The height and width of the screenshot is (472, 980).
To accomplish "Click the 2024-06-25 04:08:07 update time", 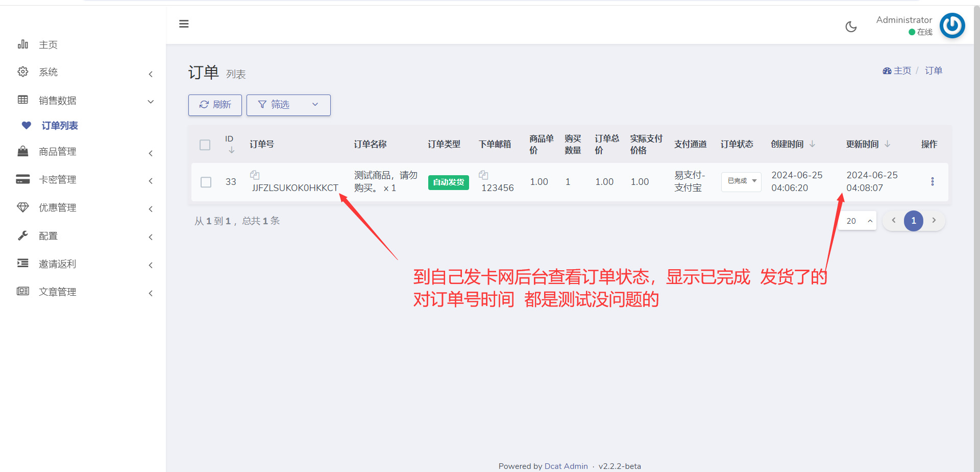I will coord(872,182).
